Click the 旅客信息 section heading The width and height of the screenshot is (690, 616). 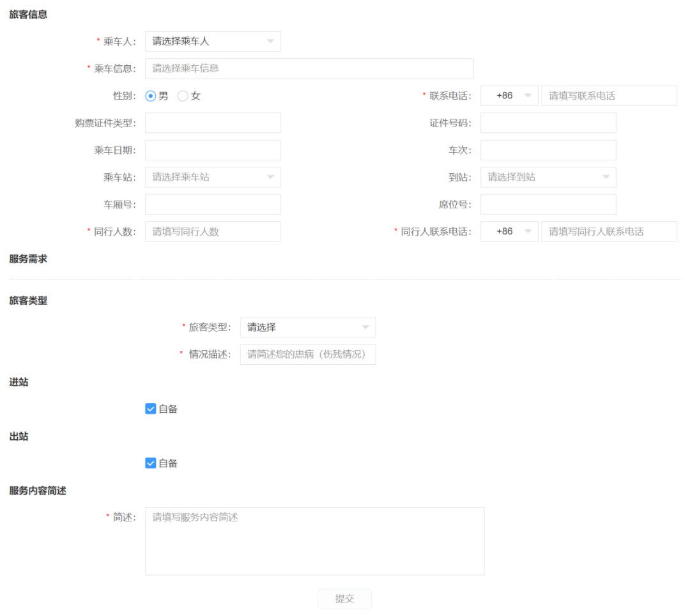click(x=28, y=15)
